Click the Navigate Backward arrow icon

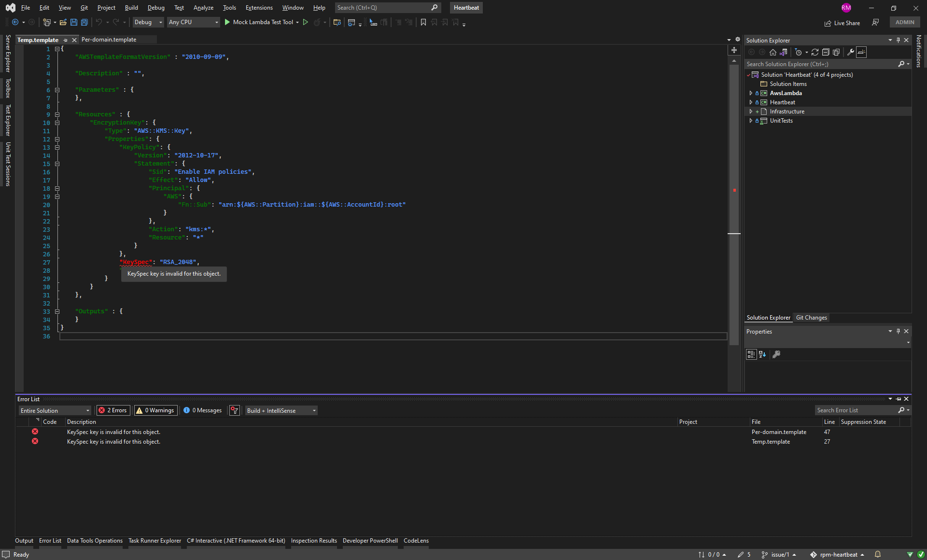point(15,22)
